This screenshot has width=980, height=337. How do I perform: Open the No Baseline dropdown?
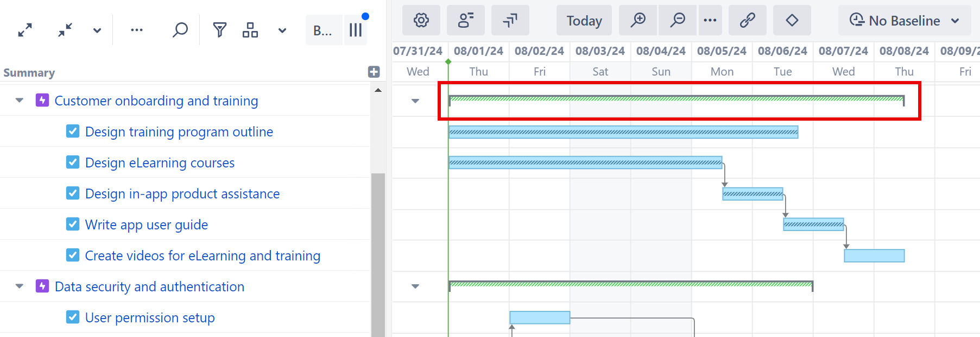pyautogui.click(x=904, y=21)
